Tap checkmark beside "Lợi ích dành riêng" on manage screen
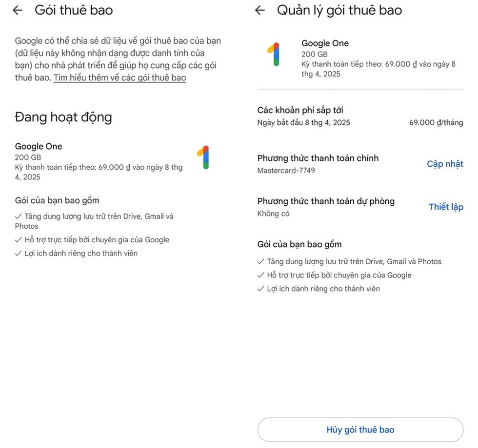Viewport: 478px width, 448px height. pos(260,289)
